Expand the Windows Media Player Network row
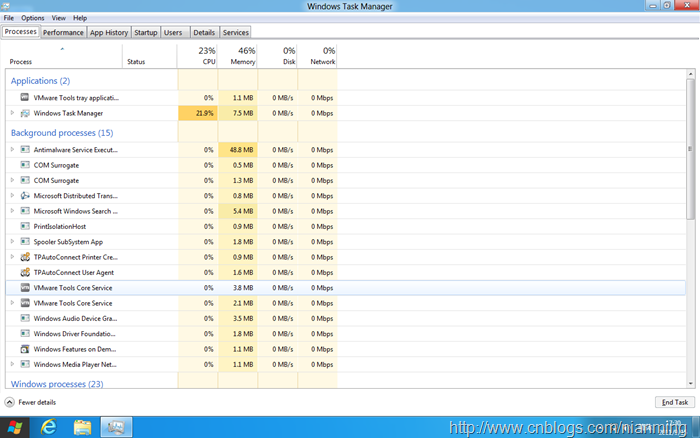This screenshot has height=438, width=700. pos(12,364)
